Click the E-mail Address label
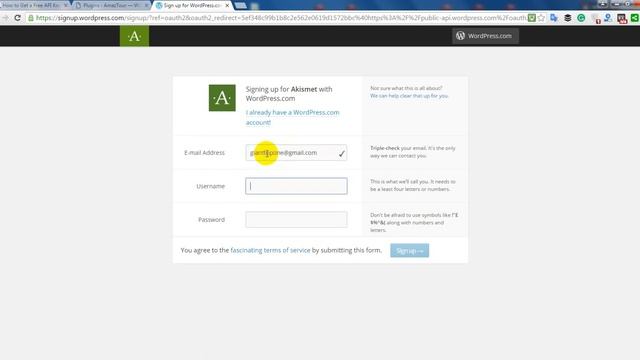640x360 pixels. [204, 153]
